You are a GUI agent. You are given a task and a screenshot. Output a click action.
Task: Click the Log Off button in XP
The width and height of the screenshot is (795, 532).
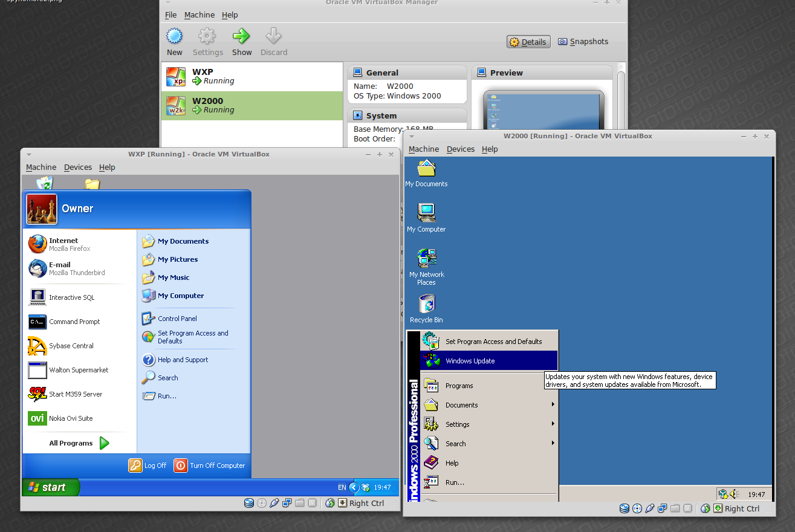[x=148, y=465]
